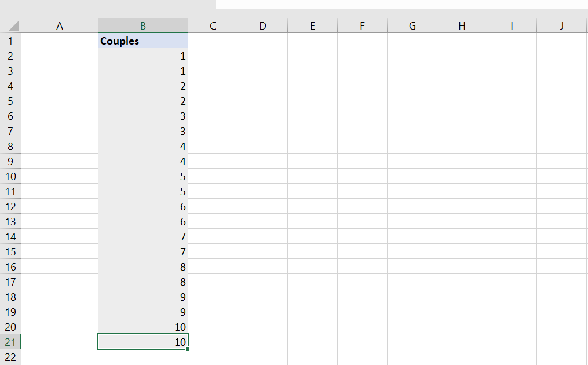Click the fill handle on cell B21

pos(188,349)
